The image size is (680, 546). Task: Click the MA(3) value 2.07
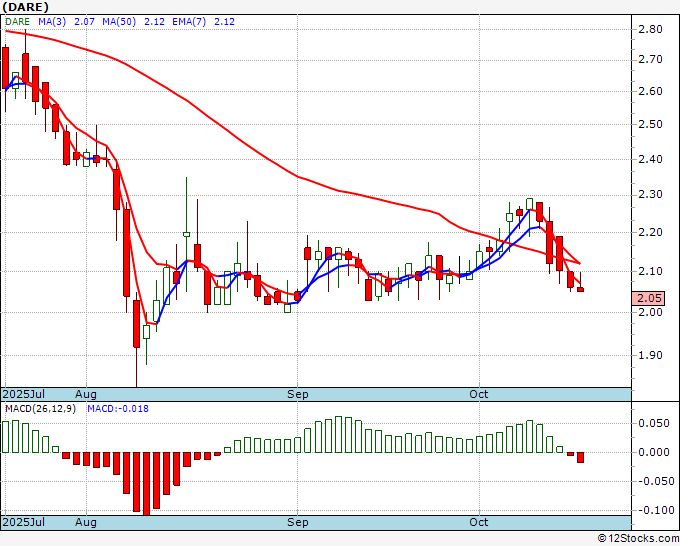84,22
